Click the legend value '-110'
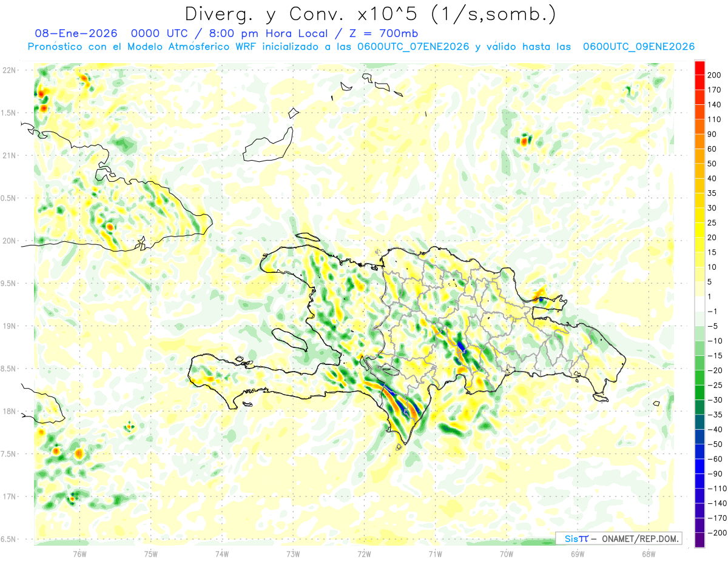Viewport: 728px width, 562px height. pyautogui.click(x=717, y=489)
